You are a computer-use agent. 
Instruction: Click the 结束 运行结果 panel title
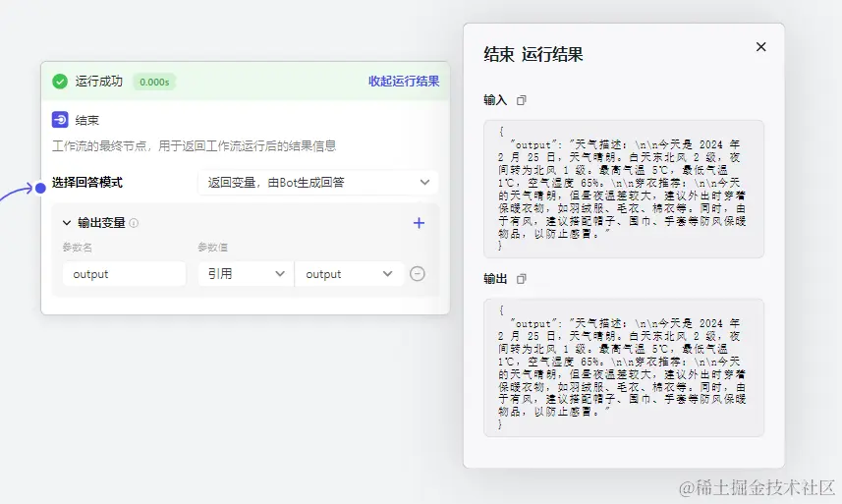[x=533, y=54]
